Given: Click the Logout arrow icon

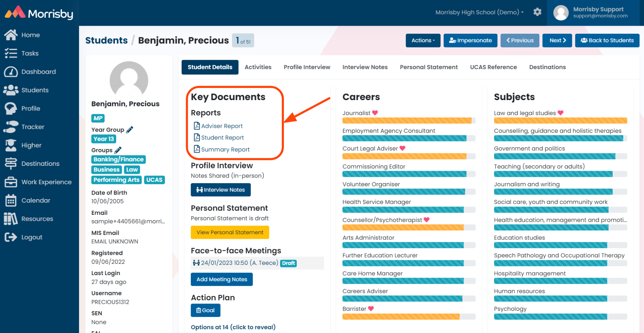Looking at the screenshot, I should coord(11,237).
